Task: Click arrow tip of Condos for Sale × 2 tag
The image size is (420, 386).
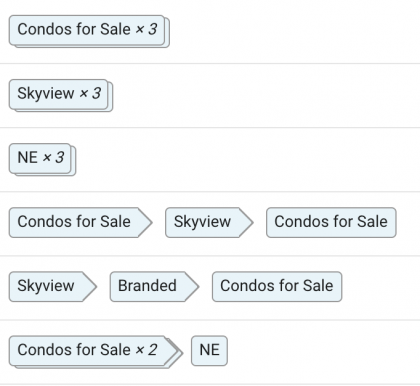Action: pyautogui.click(x=174, y=352)
